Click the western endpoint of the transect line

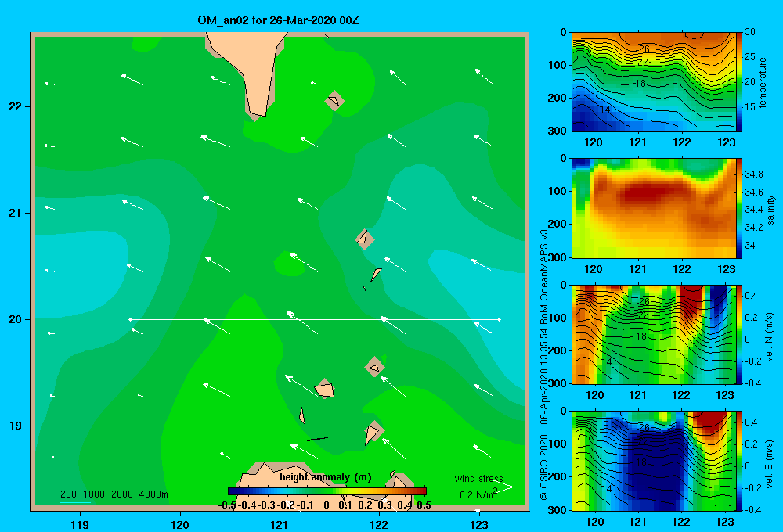[x=130, y=319]
